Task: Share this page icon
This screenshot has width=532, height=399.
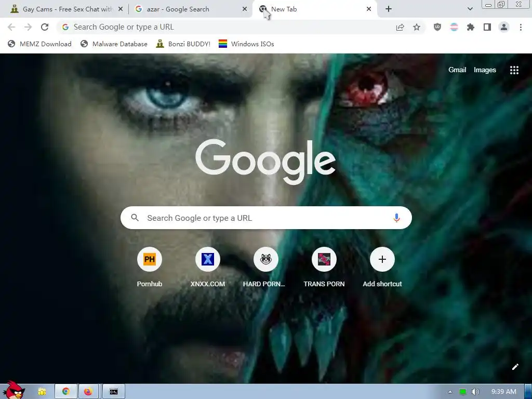Action: click(400, 27)
